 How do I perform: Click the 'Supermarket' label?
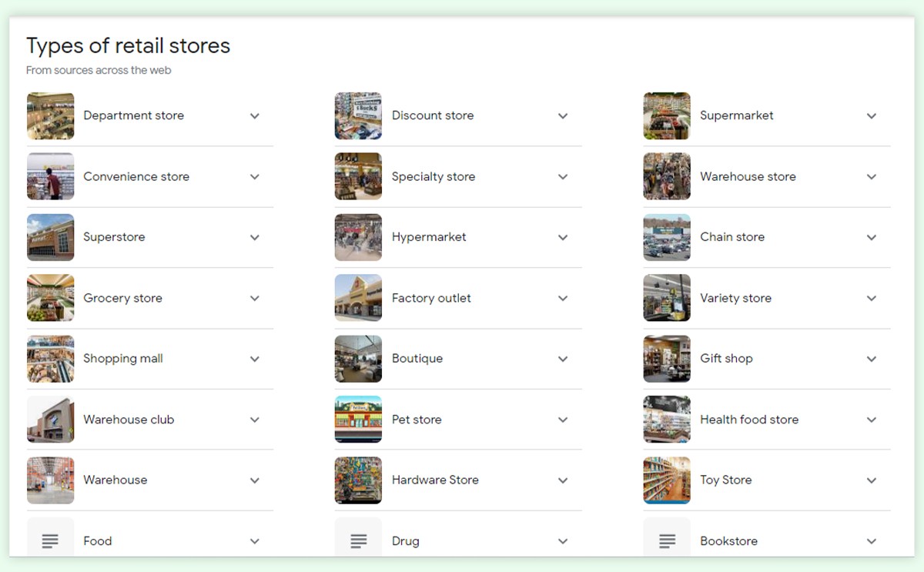737,115
